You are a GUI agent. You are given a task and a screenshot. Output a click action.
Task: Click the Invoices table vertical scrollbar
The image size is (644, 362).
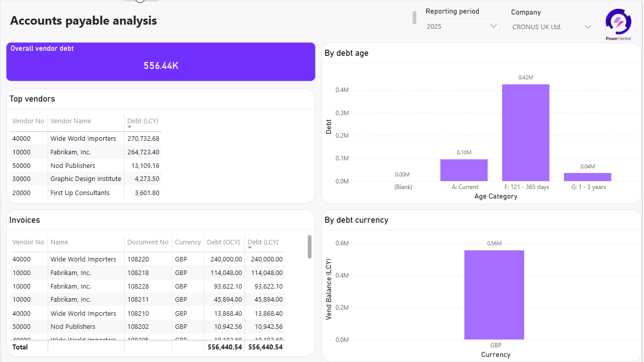(309, 247)
